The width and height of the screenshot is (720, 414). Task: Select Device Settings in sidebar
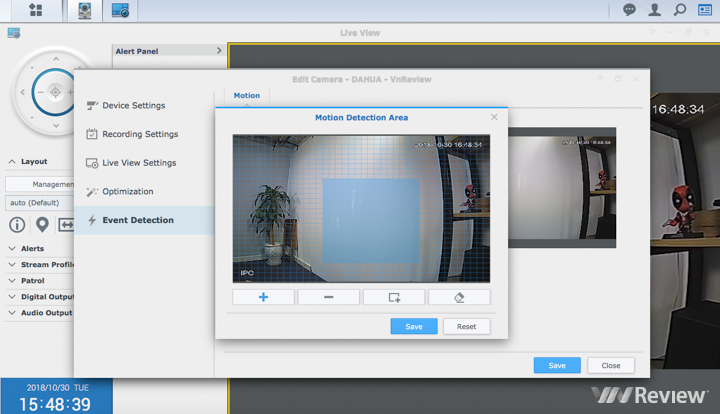(134, 105)
